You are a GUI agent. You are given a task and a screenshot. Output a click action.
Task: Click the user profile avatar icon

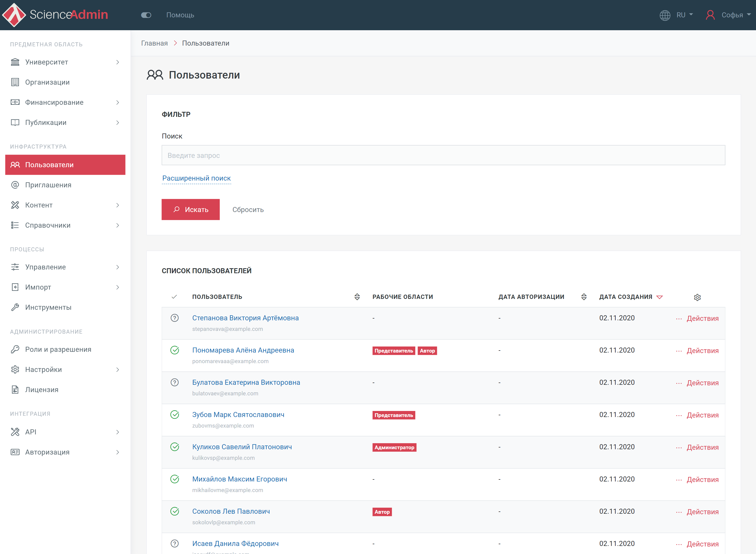710,15
